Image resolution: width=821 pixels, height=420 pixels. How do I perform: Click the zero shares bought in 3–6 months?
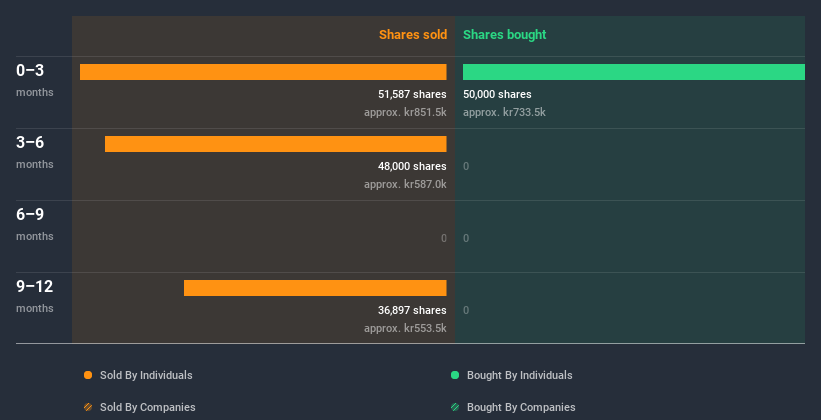click(466, 166)
